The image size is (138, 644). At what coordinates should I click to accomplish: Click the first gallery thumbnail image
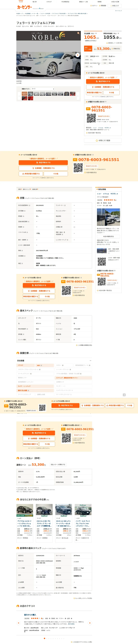24,94
